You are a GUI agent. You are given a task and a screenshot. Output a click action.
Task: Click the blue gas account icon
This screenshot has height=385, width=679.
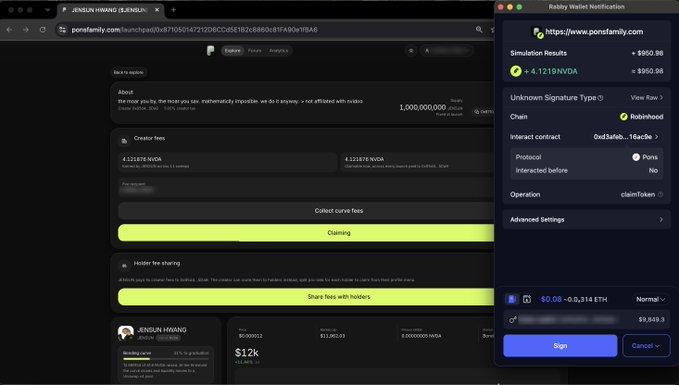pyautogui.click(x=512, y=299)
